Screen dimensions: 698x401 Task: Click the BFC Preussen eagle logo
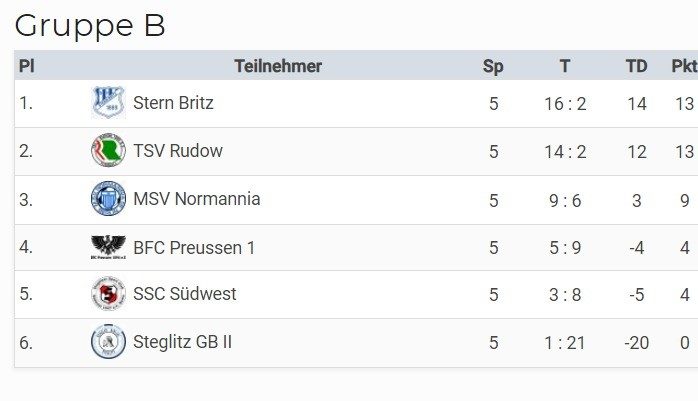pos(108,247)
